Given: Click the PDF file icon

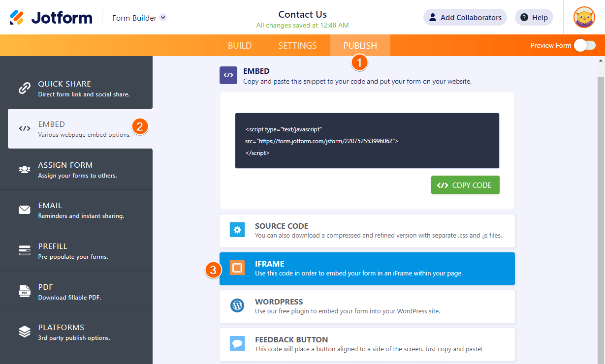Looking at the screenshot, I should pyautogui.click(x=25, y=291).
